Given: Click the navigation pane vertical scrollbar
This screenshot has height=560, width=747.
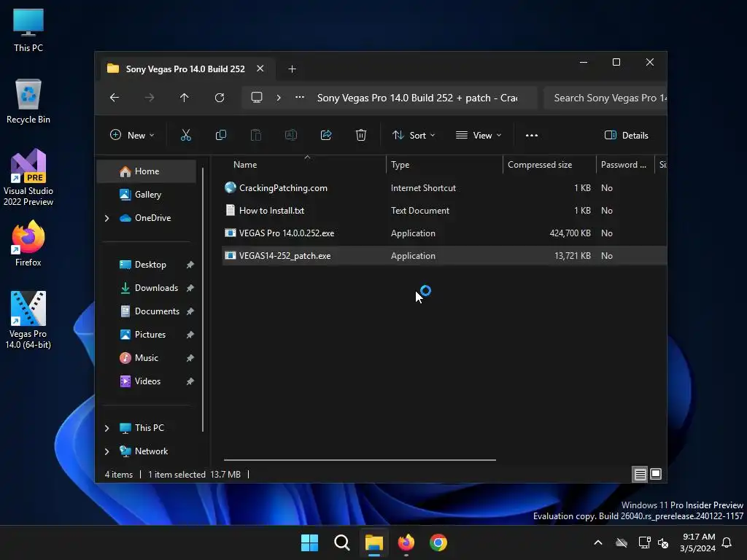Looking at the screenshot, I should [203, 300].
